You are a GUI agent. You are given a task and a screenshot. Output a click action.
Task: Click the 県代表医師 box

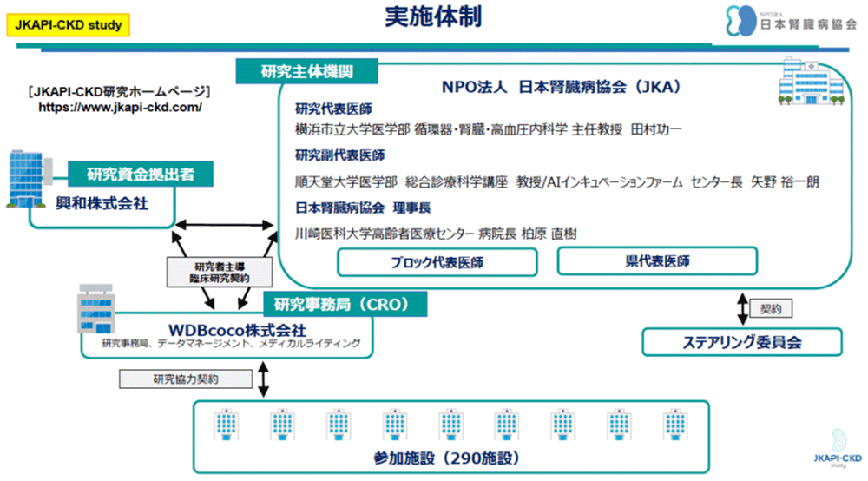657,260
